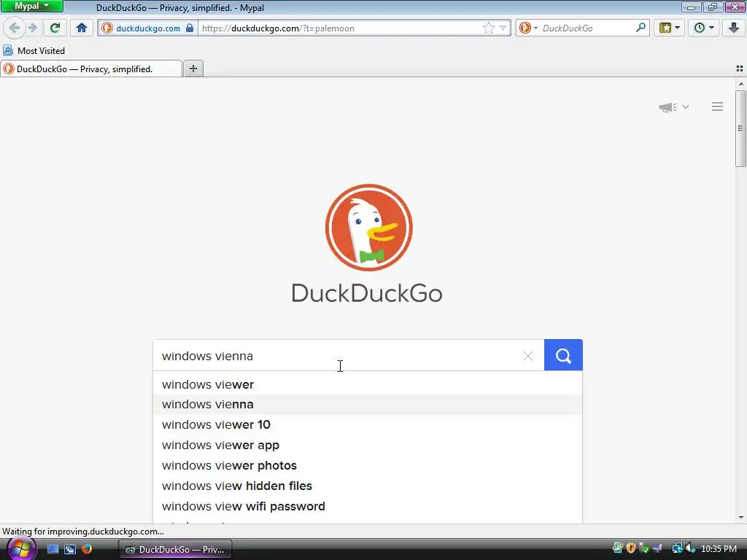The image size is (747, 560).
Task: Click the megaphone announcement icon
Action: click(668, 107)
